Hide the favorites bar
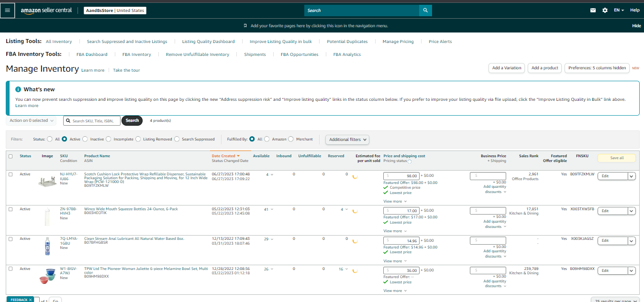Viewport: 644px width, 302px height. point(636,26)
